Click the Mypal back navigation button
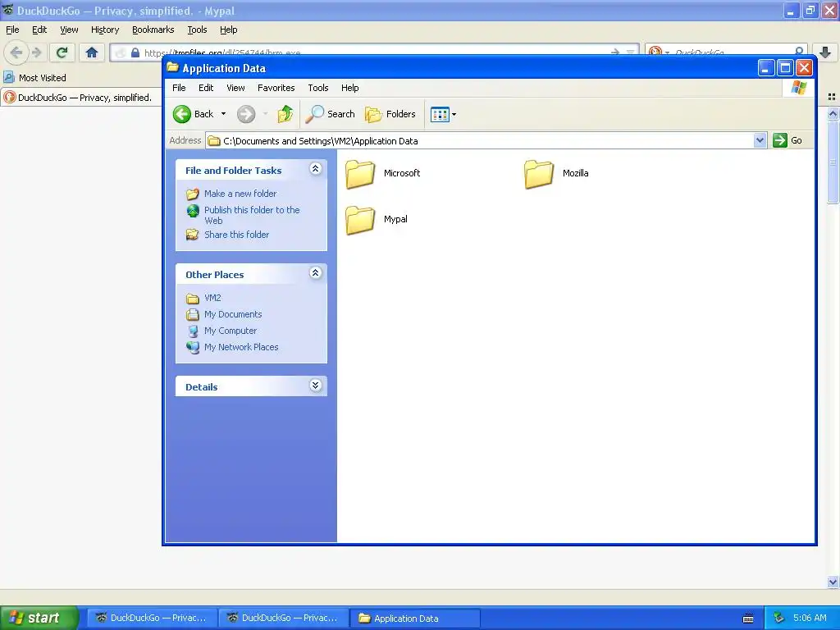Image resolution: width=840 pixels, height=630 pixels. tap(16, 52)
